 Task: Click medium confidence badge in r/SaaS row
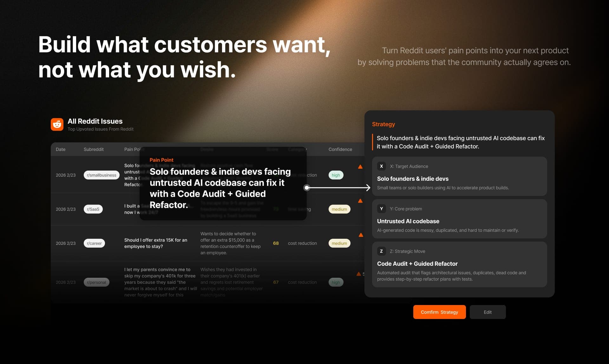tap(339, 209)
